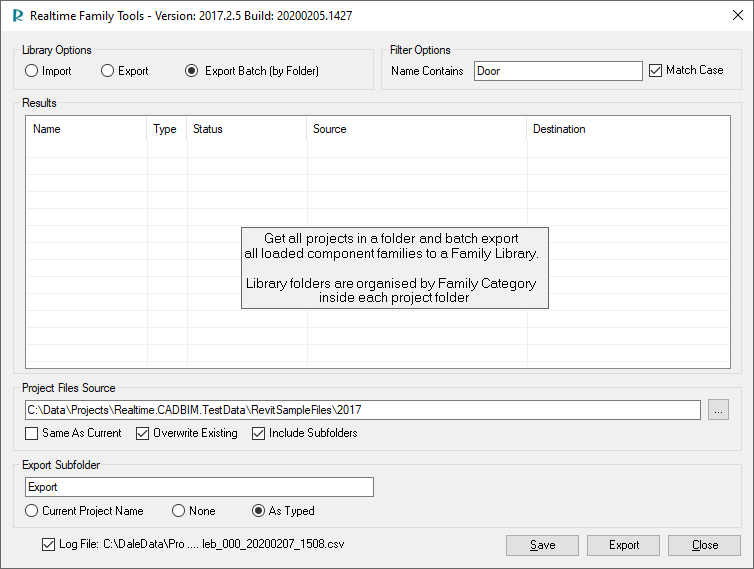Toggle the Log File checkbox

[48, 544]
